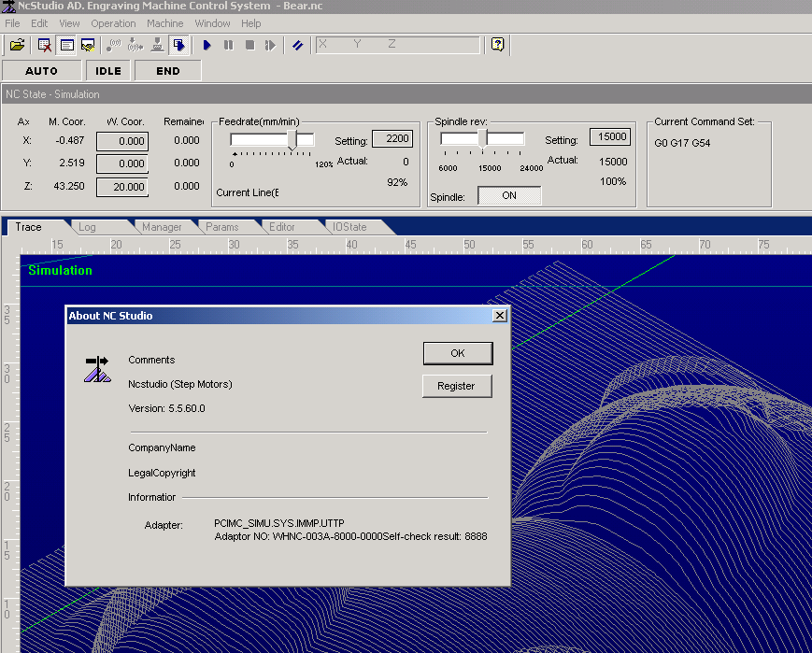Start machining with the Play icon
This screenshot has height=653, width=812.
tap(207, 45)
